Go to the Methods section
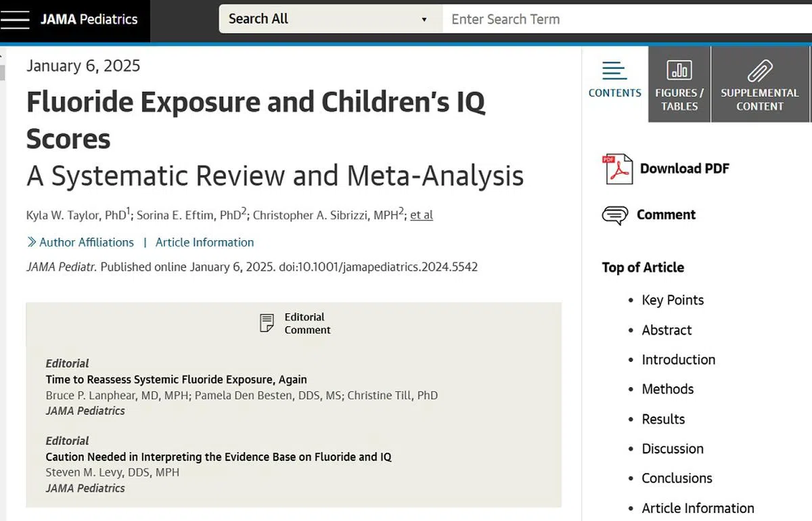 (x=667, y=389)
